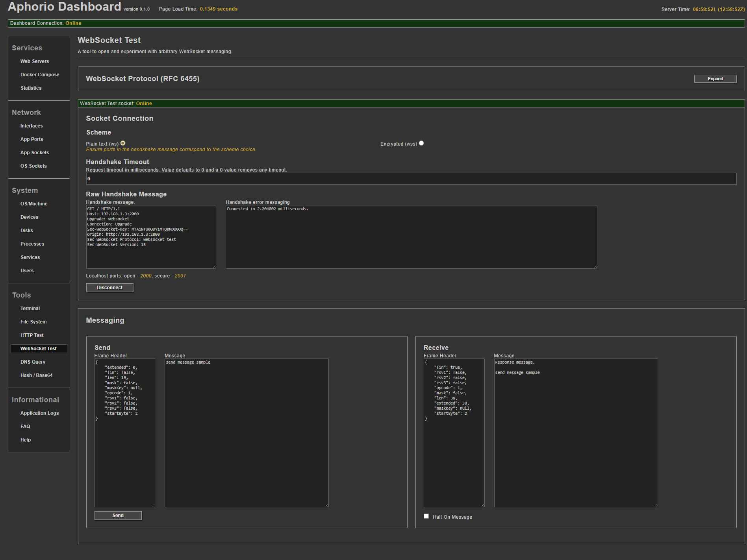Open Web Servers in sidebar
This screenshot has height=560, width=747.
click(x=35, y=61)
